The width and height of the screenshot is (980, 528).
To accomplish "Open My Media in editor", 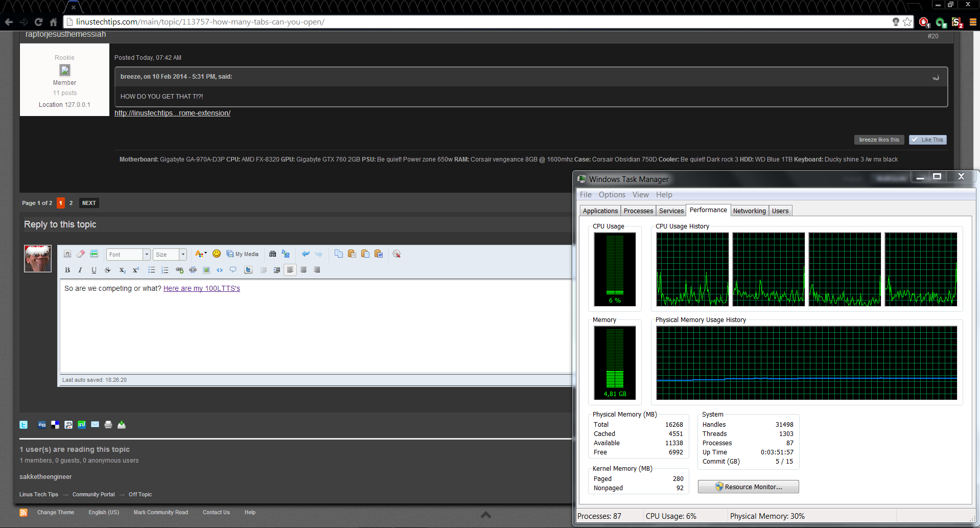I will click(x=243, y=254).
